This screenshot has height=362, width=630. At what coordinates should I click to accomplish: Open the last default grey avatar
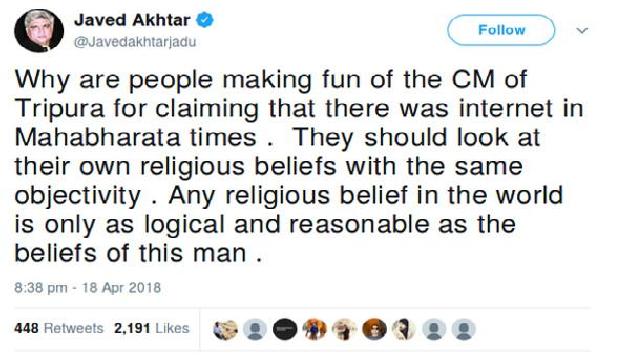463,329
